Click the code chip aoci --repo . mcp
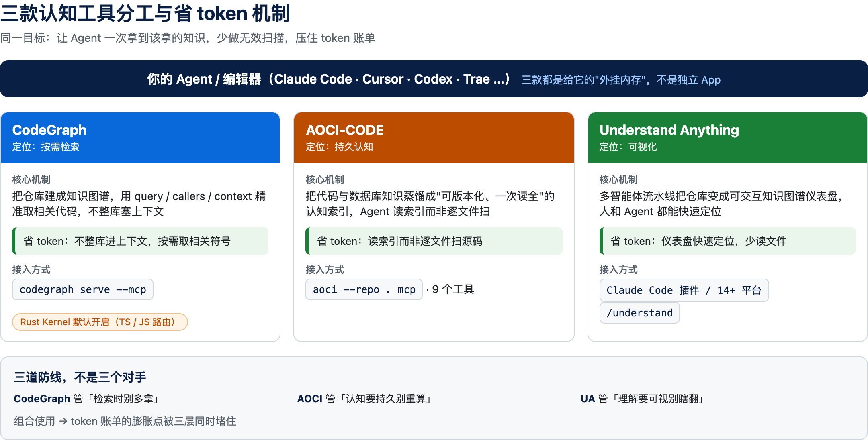Screen dimensions: 868x440 tap(364, 289)
